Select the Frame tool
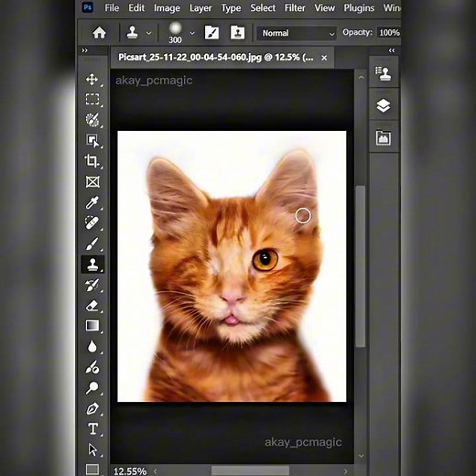This screenshot has width=476, height=476. (92, 182)
